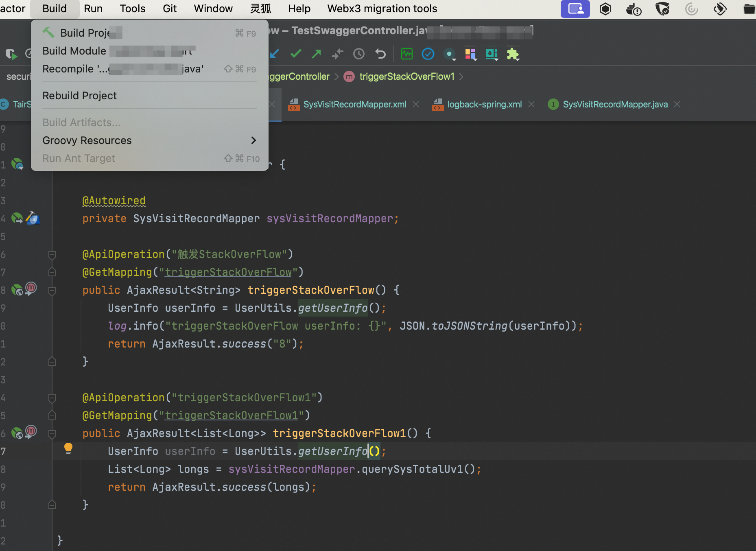Click the teal dot dropdown toolbar icon
This screenshot has width=756, height=551.
(449, 54)
